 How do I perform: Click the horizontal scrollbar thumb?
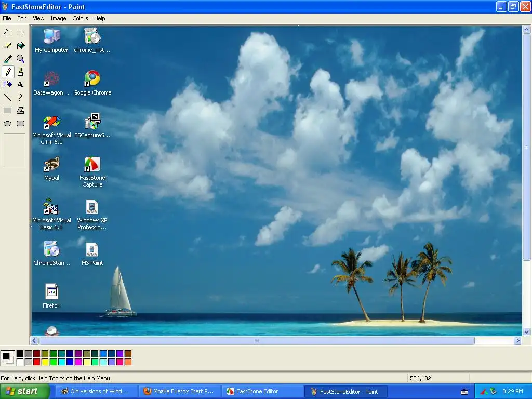[257, 341]
